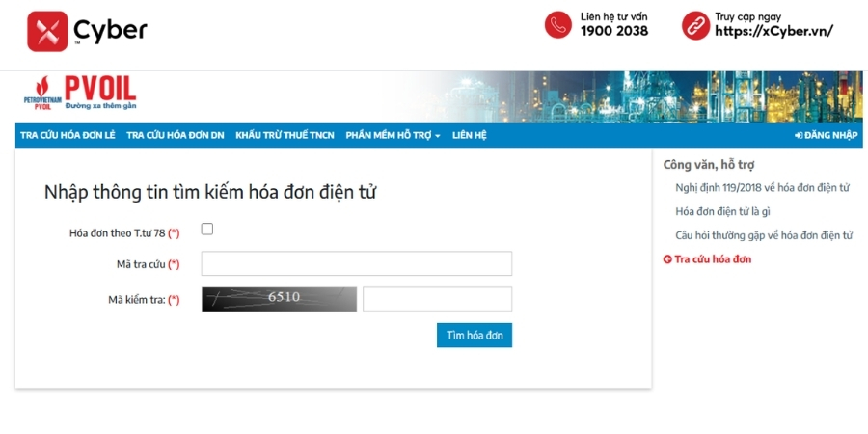Click the Mã kiểm tra label
The width and height of the screenshot is (868, 434).
(144, 300)
